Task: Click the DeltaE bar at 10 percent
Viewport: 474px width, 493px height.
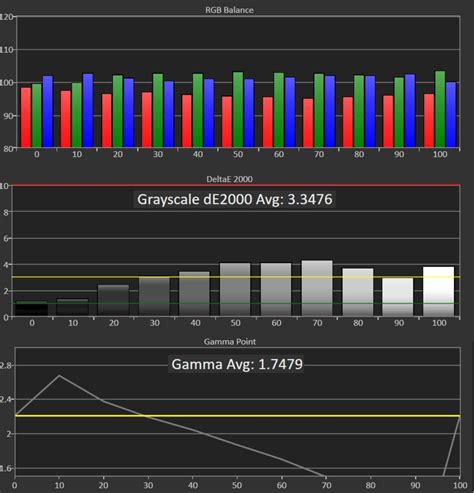Action: (73, 307)
